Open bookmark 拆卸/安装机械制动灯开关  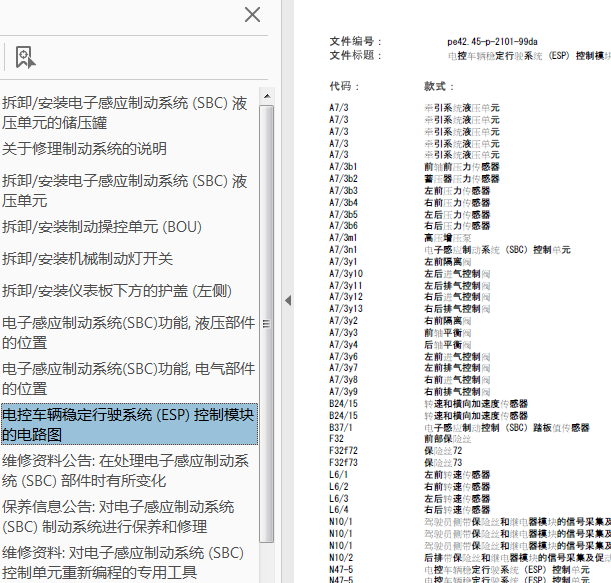coord(87,258)
